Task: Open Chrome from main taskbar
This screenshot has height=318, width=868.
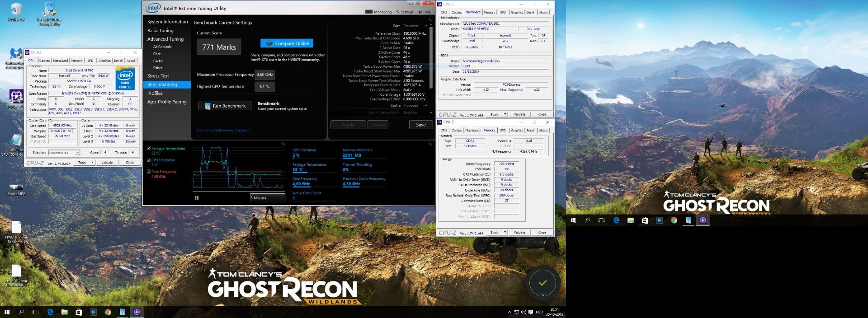Action: (x=108, y=312)
